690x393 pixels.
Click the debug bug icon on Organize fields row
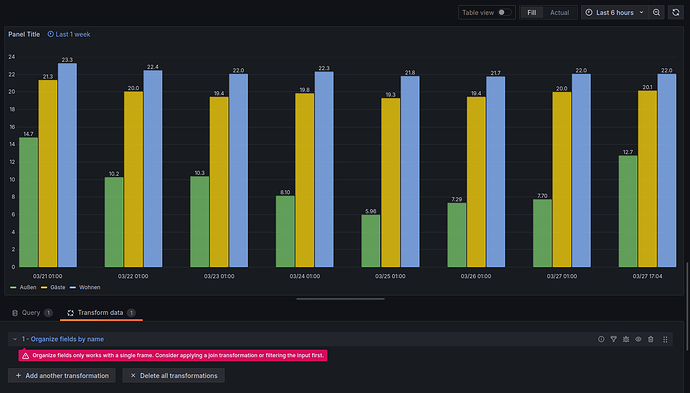point(626,339)
